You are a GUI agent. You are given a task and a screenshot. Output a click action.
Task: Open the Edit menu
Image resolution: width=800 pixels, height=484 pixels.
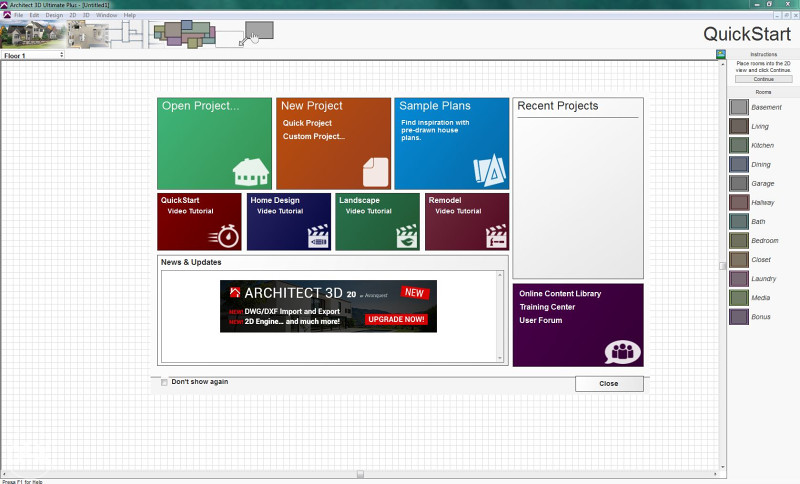point(34,15)
